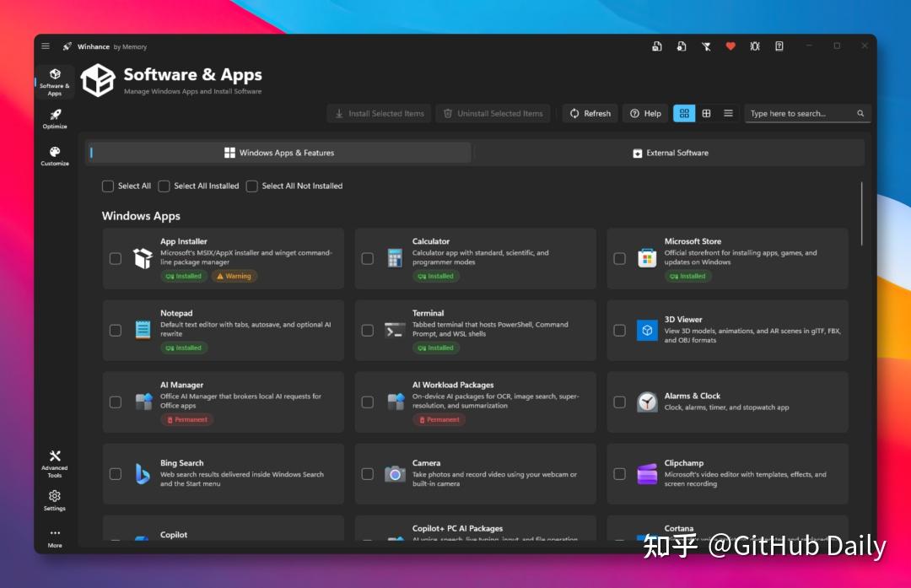Click the Calculator app icon

click(395, 258)
